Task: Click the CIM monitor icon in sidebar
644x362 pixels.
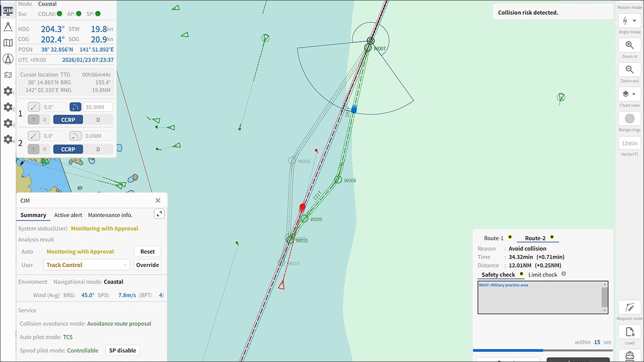Action: tap(8, 11)
